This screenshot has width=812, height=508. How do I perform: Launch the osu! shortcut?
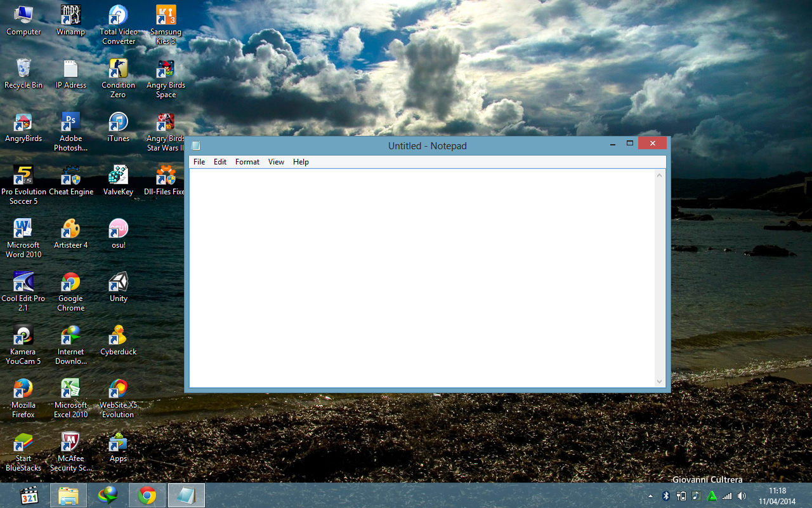[x=118, y=228]
